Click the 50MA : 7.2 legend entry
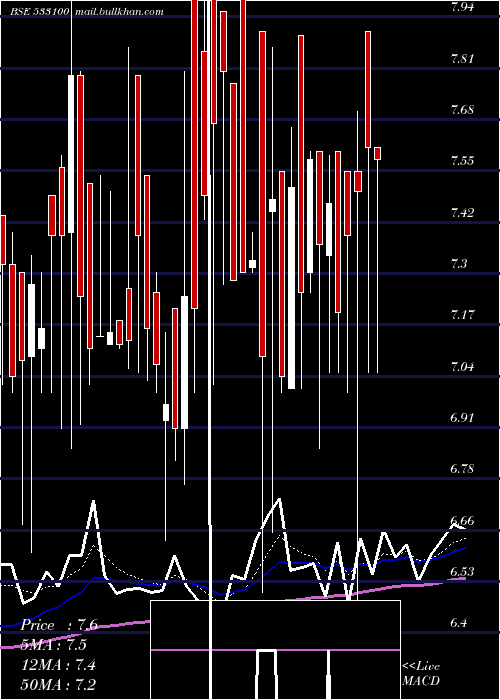 (58, 684)
